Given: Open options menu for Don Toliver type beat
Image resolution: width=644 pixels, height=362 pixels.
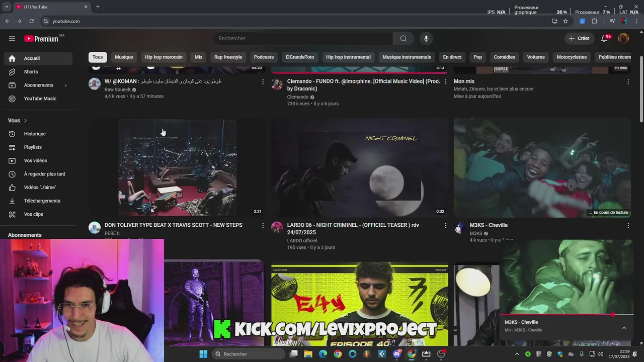Looking at the screenshot, I should click(x=263, y=226).
